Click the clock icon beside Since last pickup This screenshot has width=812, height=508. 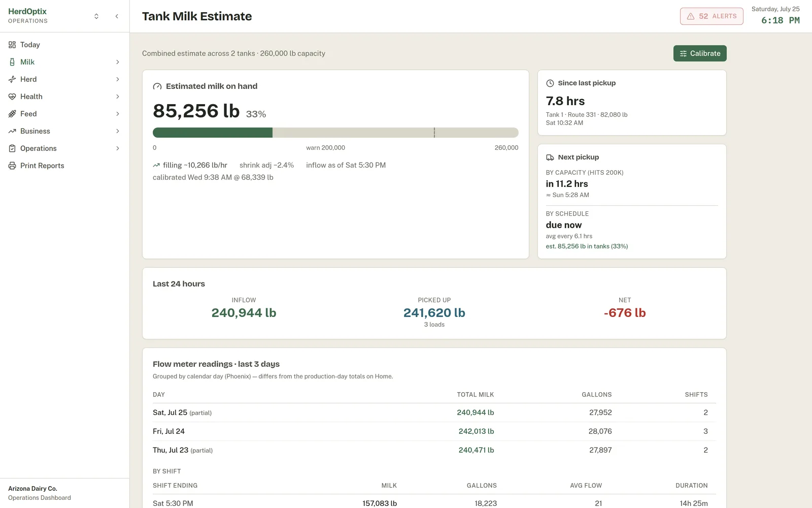coord(550,83)
